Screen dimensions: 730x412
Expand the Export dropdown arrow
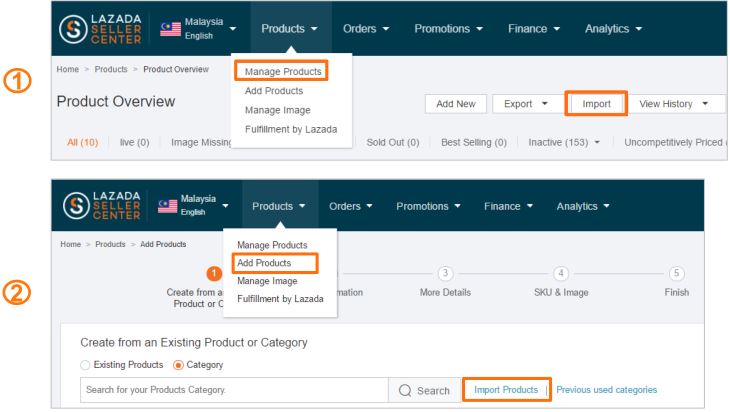tap(544, 104)
